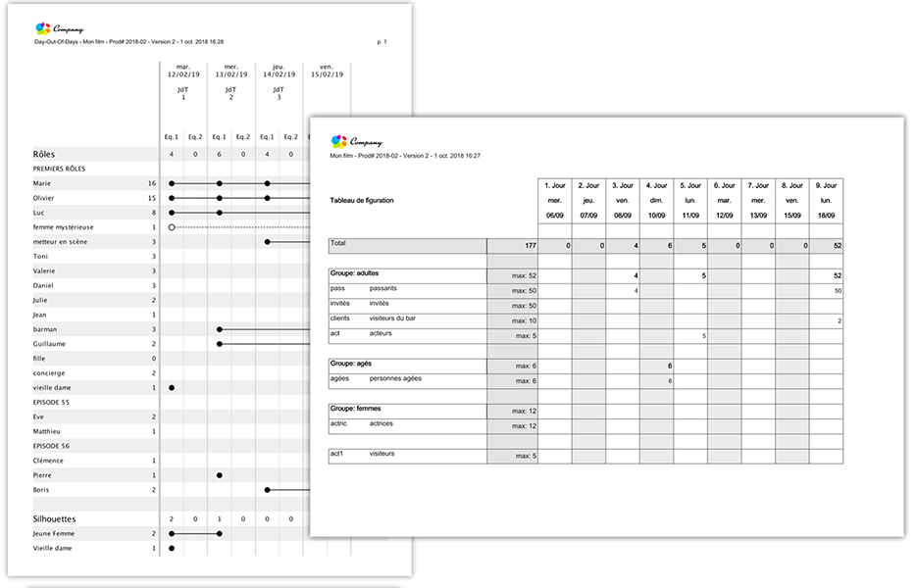Click the total value "177"

[530, 246]
